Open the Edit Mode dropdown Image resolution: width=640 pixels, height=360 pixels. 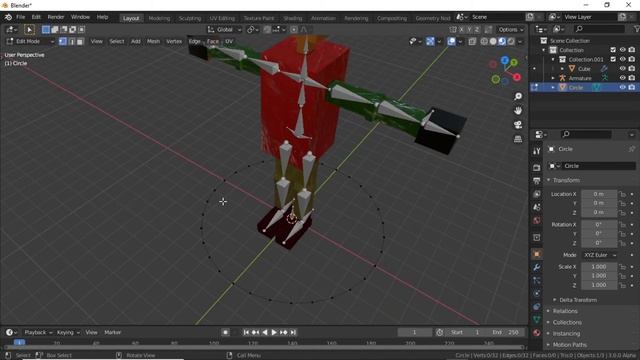pos(30,41)
